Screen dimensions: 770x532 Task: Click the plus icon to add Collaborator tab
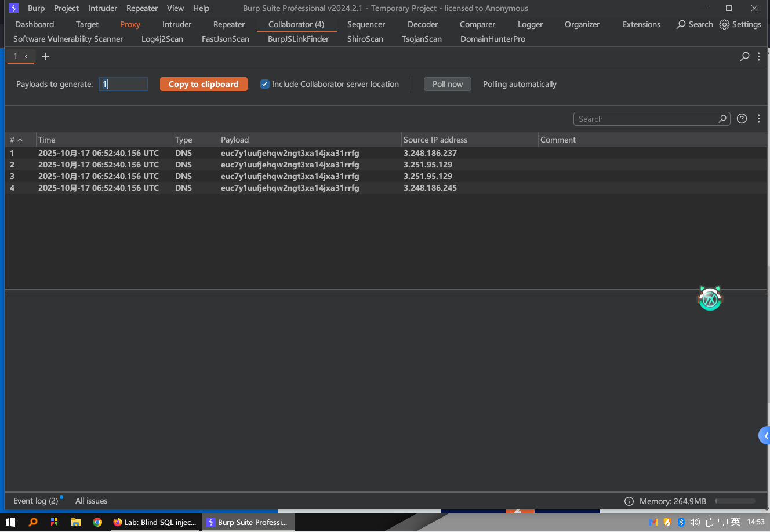point(45,56)
